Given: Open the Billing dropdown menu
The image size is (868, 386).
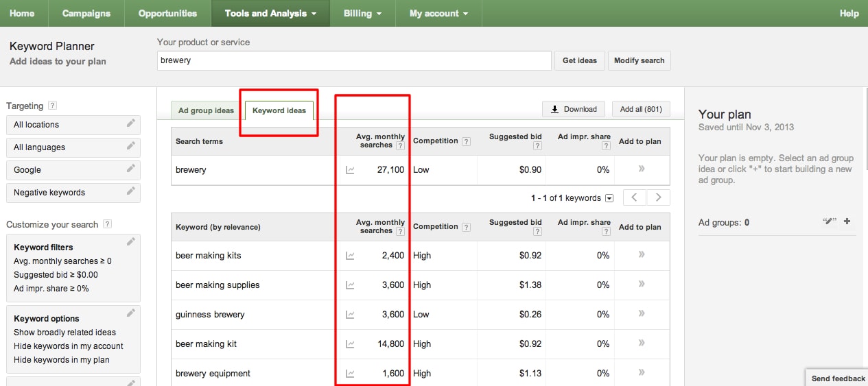Looking at the screenshot, I should [362, 13].
